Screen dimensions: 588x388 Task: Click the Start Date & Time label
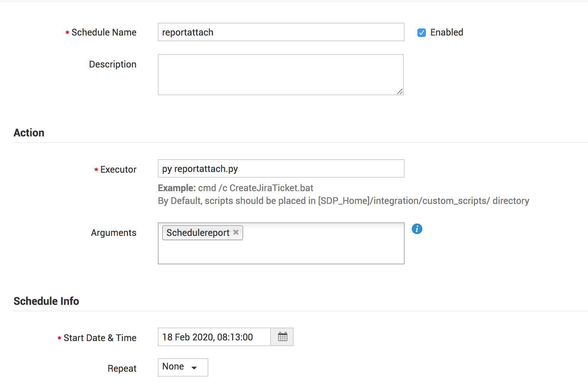tap(100, 338)
